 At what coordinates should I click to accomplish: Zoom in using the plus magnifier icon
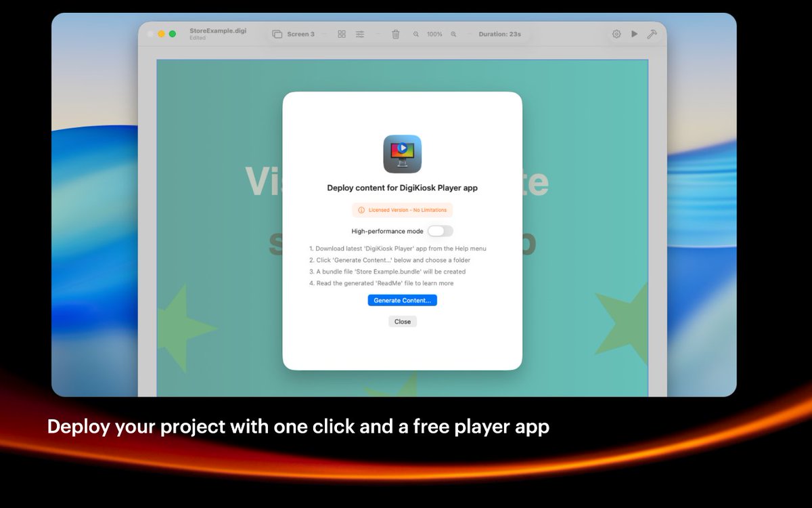point(453,33)
